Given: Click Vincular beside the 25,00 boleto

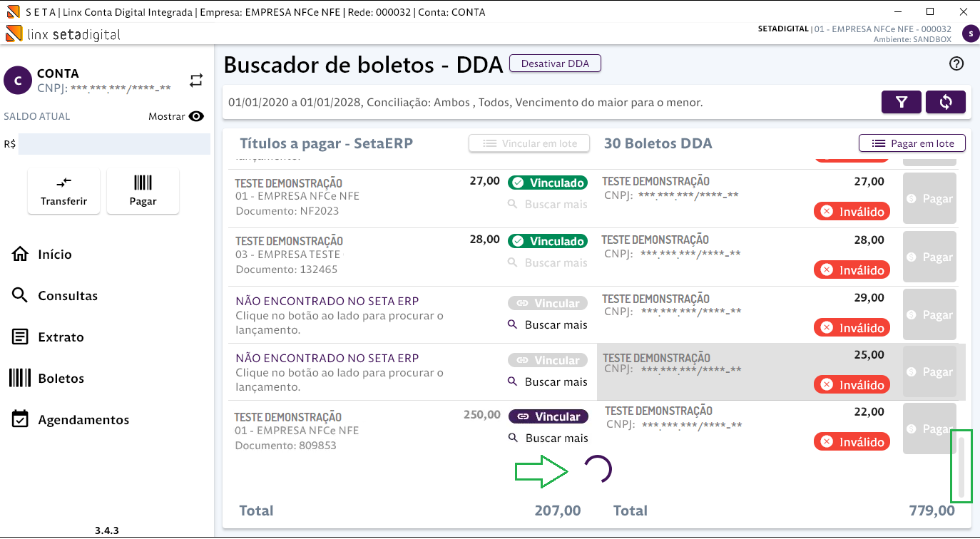Looking at the screenshot, I should pos(548,361).
